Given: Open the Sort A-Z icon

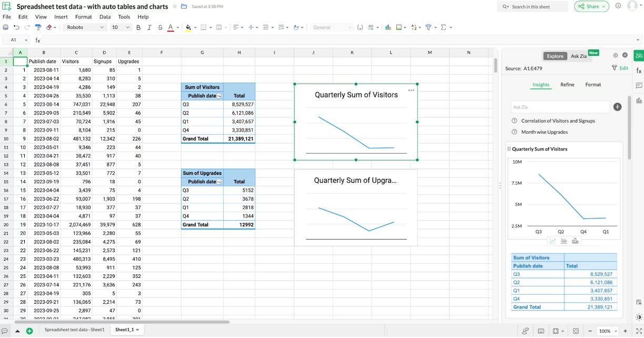Looking at the screenshot, I should point(414,27).
